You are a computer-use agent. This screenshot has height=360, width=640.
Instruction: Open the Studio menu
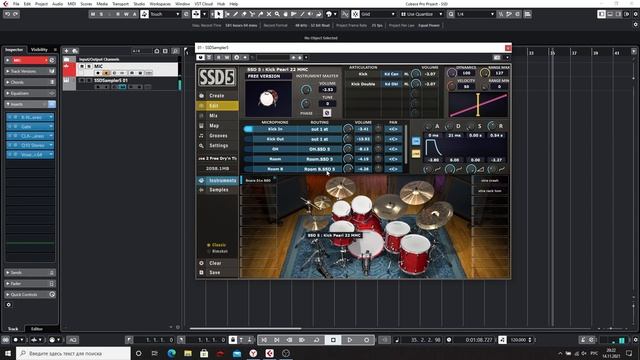click(x=139, y=4)
